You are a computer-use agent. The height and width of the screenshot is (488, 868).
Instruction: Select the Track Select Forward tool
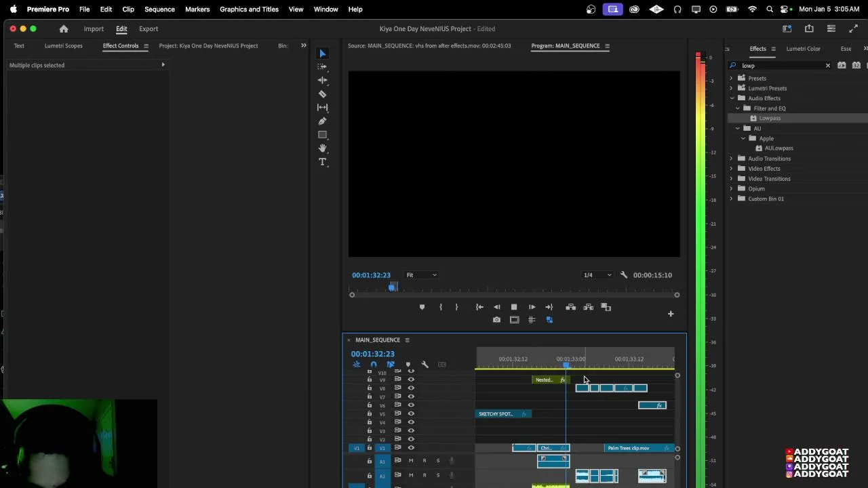pos(323,66)
